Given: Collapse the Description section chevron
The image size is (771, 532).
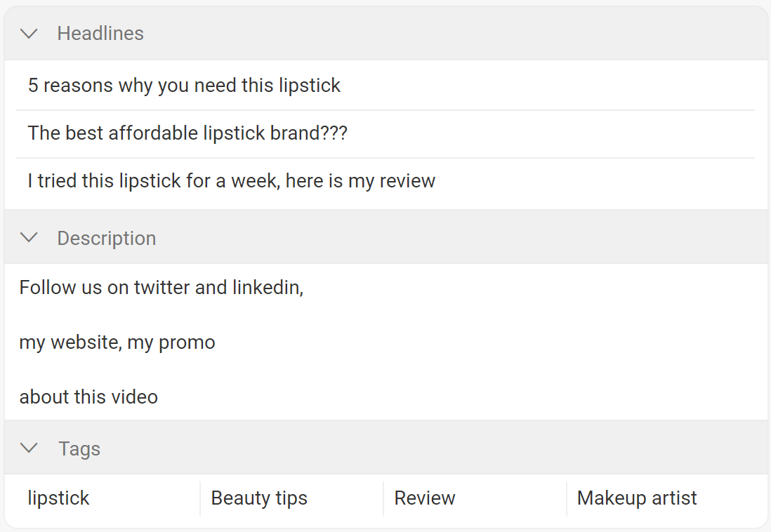Looking at the screenshot, I should [29, 238].
